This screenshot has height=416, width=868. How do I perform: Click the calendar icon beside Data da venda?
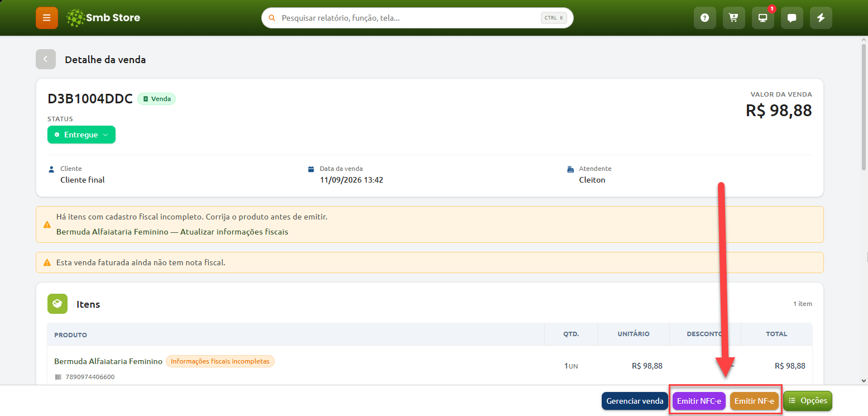[x=311, y=169]
